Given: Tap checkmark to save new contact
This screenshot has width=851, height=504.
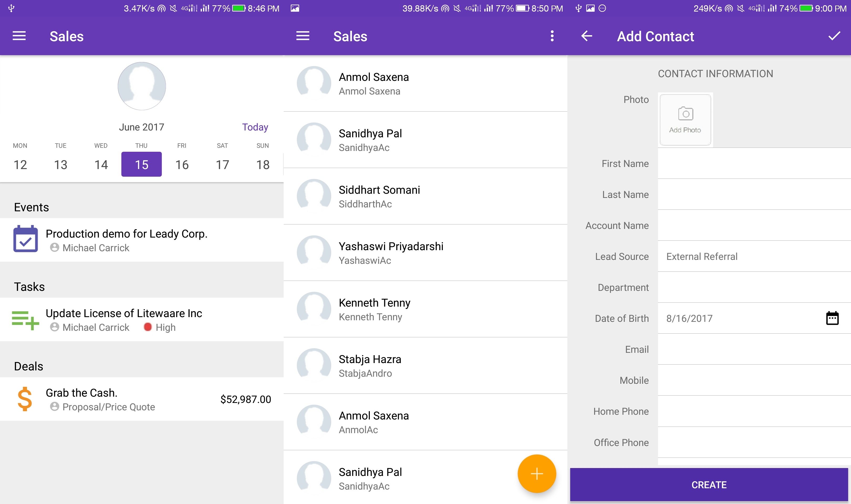Looking at the screenshot, I should (834, 36).
